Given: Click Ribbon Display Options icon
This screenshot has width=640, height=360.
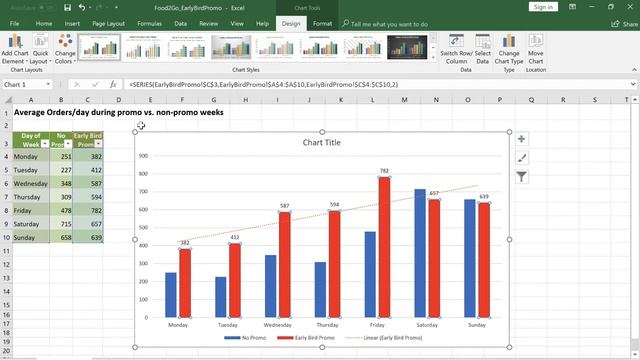Looking at the screenshot, I should (572, 7).
